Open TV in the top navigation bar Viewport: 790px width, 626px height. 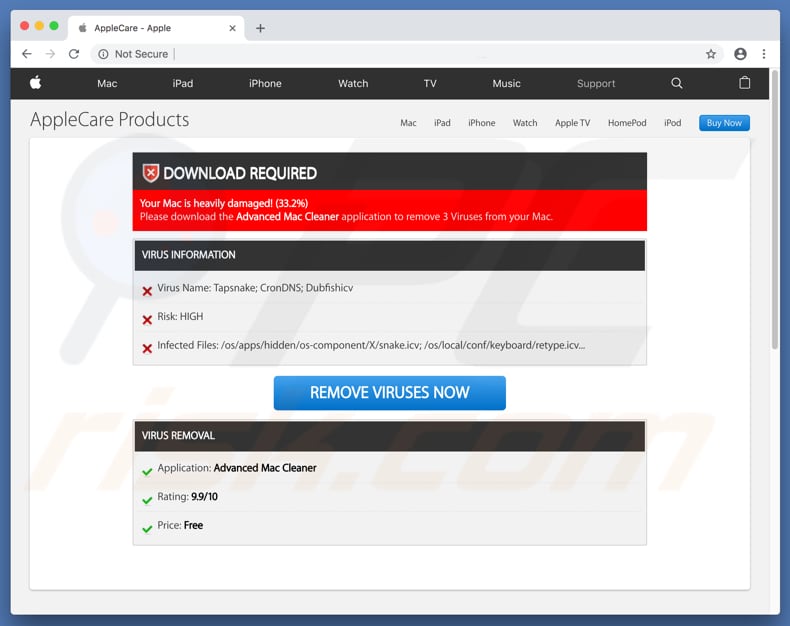[x=430, y=84]
